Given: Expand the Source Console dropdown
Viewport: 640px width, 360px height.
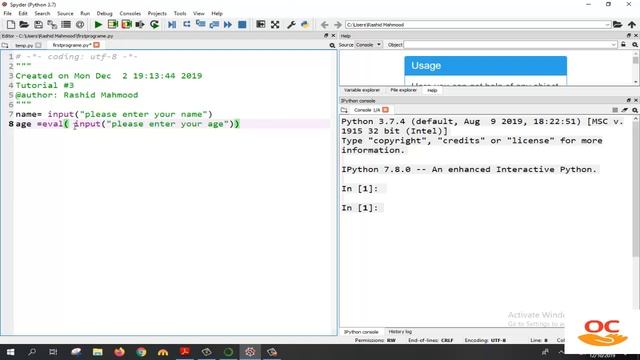Looking at the screenshot, I should tap(378, 44).
